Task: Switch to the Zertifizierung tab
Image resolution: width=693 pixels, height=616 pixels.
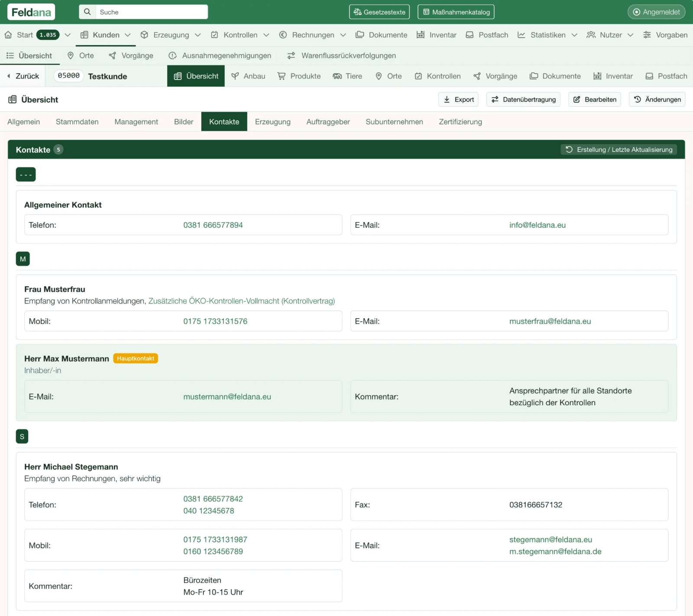Action: [460, 122]
